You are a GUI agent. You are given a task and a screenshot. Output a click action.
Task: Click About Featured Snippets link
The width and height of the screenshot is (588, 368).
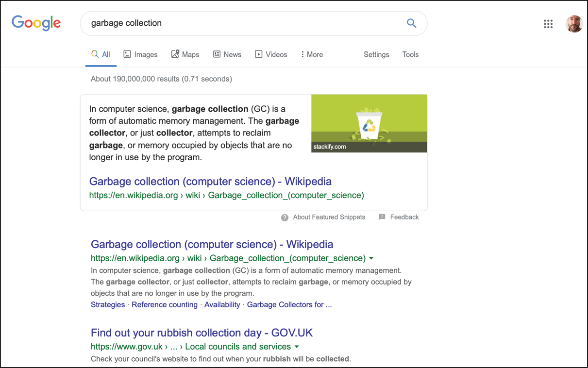point(329,217)
